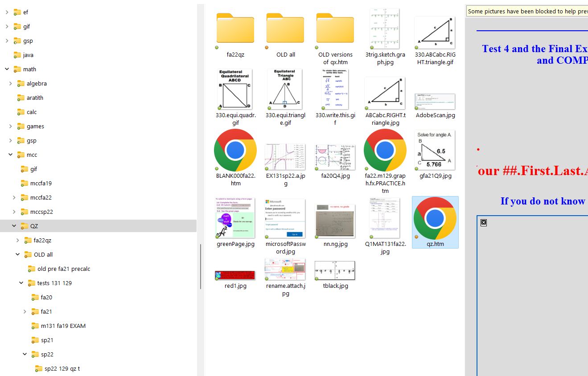The height and width of the screenshot is (376, 588).
Task: Select the java folder in tree
Action: click(28, 55)
